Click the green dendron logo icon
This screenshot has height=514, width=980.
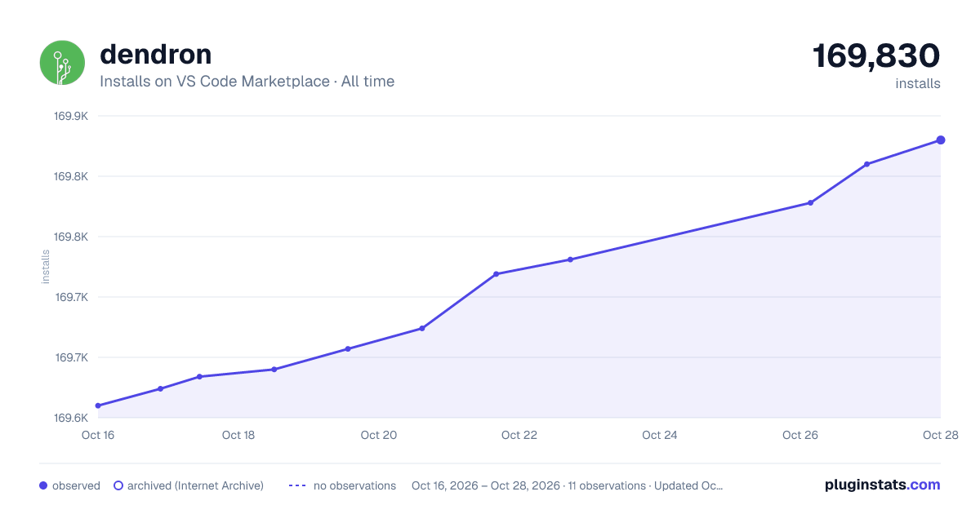[63, 63]
